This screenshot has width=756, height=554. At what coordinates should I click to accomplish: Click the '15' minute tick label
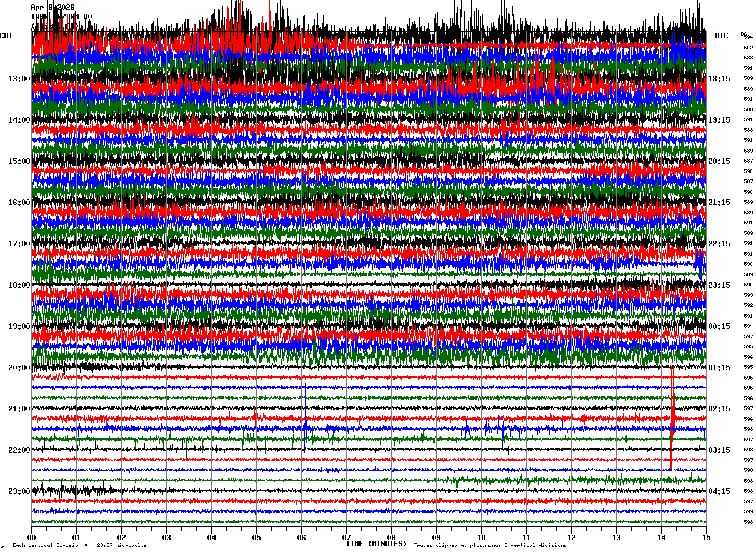[x=706, y=538]
